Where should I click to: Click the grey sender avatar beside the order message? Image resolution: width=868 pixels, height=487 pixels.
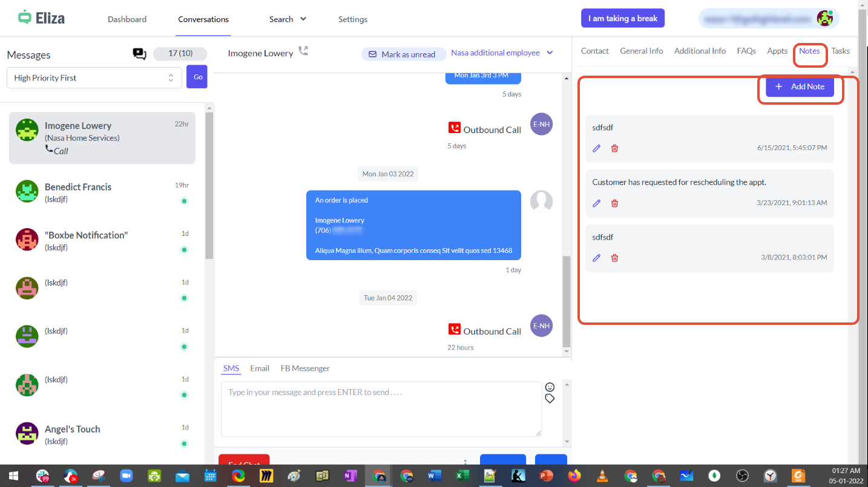[541, 201]
